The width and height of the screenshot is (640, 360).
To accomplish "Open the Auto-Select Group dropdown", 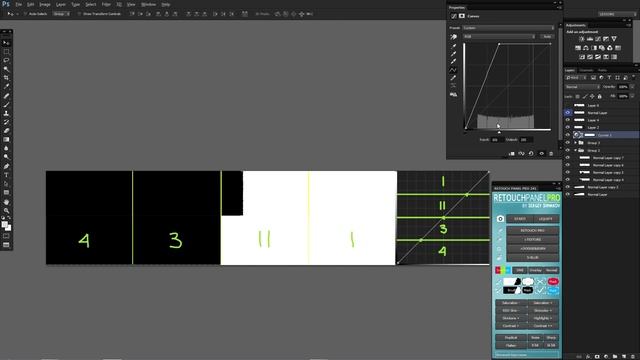I will pos(61,14).
